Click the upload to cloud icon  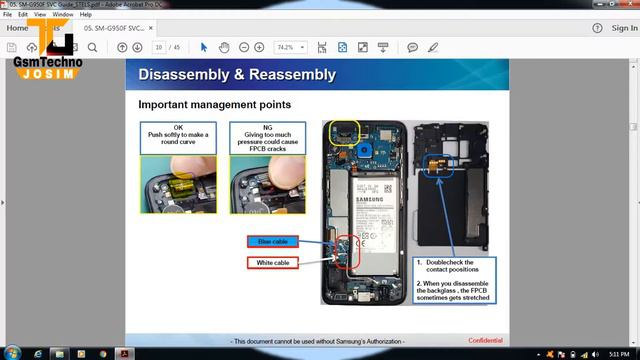click(31, 47)
